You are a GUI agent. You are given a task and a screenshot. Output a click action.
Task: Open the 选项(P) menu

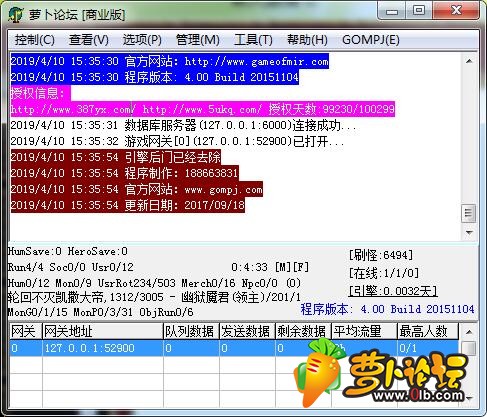(x=142, y=40)
